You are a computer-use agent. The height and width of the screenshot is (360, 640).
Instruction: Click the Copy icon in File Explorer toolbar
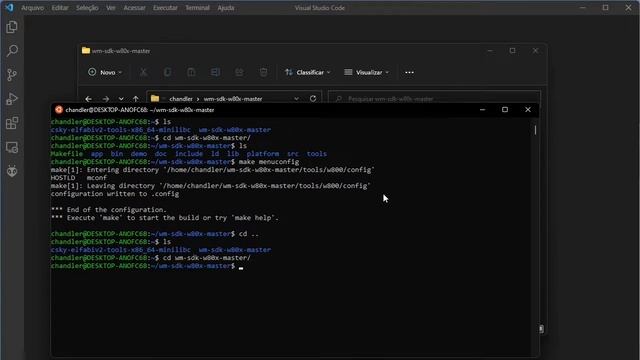pyautogui.click(x=167, y=72)
